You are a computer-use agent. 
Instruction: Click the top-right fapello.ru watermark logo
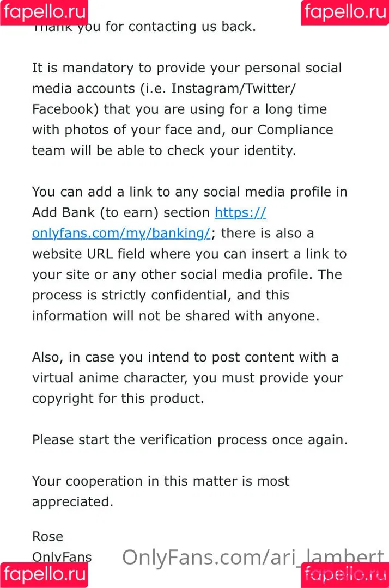pyautogui.click(x=345, y=13)
